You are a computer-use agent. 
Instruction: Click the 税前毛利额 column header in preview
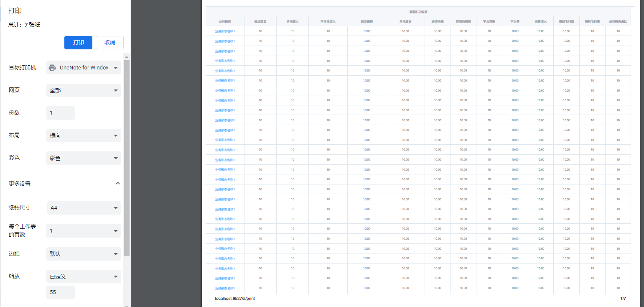point(566,21)
